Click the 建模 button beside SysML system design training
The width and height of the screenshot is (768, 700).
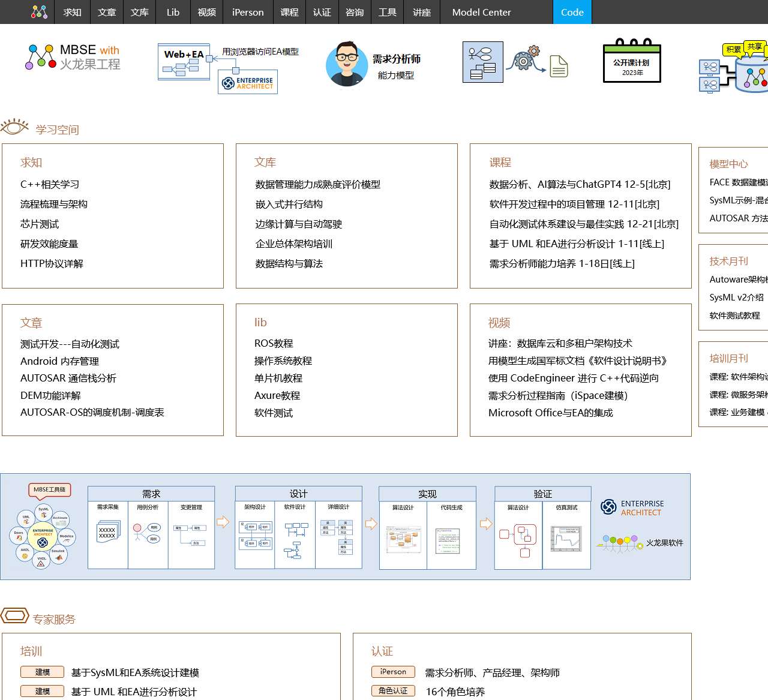click(41, 672)
